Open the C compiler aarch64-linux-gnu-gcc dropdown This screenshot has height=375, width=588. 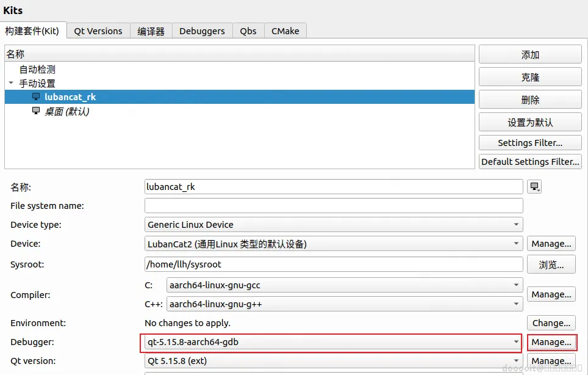344,285
